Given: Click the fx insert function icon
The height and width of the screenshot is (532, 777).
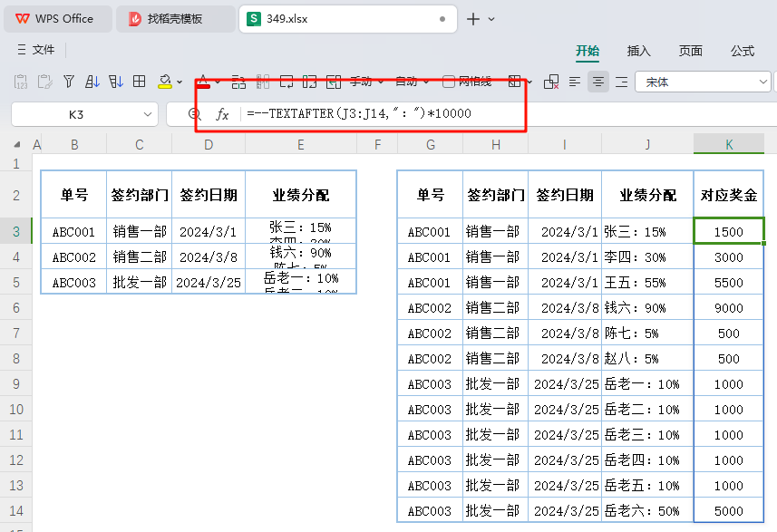Looking at the screenshot, I should click(x=222, y=114).
